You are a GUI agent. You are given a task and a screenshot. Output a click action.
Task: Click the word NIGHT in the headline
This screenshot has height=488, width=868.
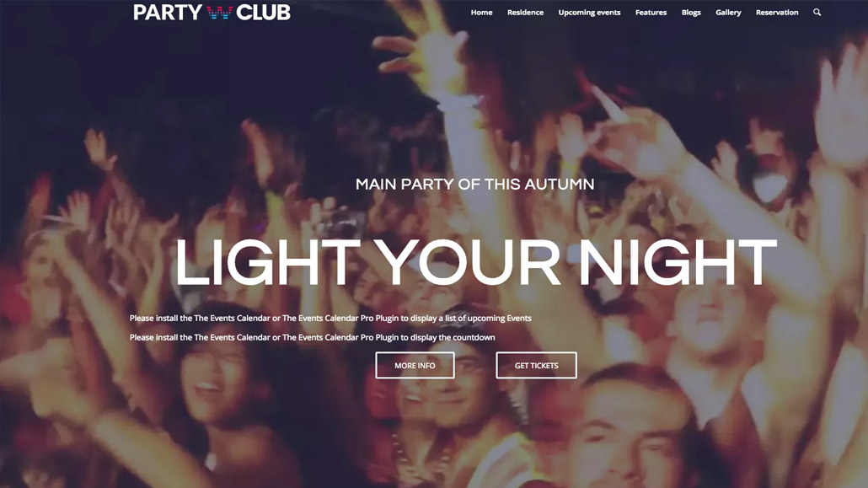(678, 262)
